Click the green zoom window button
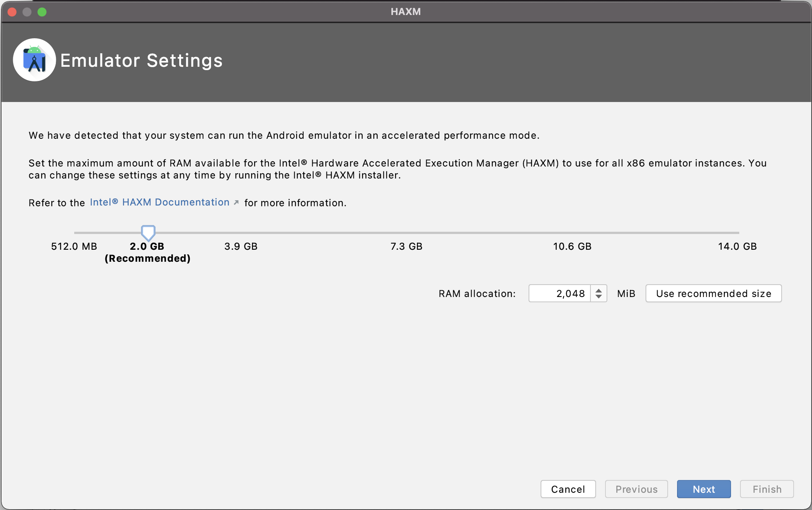 (42, 12)
